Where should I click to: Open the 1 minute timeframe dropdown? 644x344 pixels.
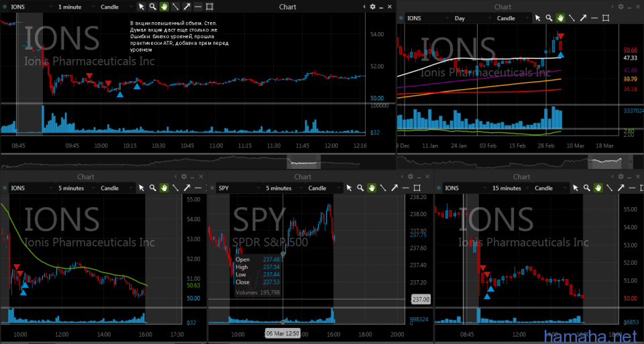pos(76,7)
